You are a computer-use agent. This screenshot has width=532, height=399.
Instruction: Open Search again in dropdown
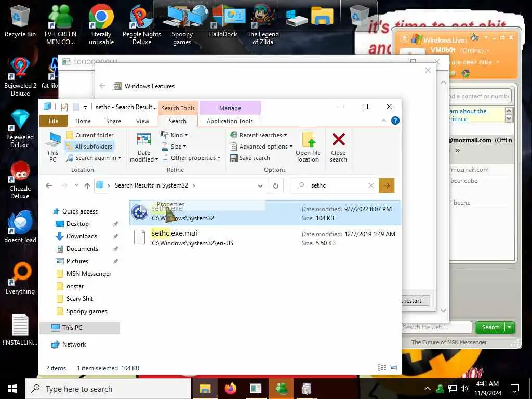click(94, 158)
